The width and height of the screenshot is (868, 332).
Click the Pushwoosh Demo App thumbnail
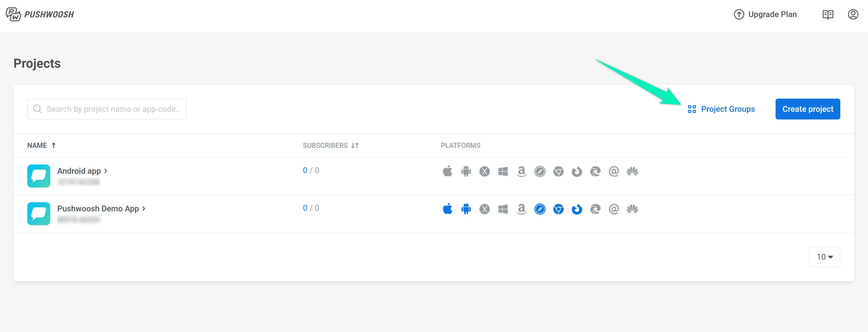point(39,213)
